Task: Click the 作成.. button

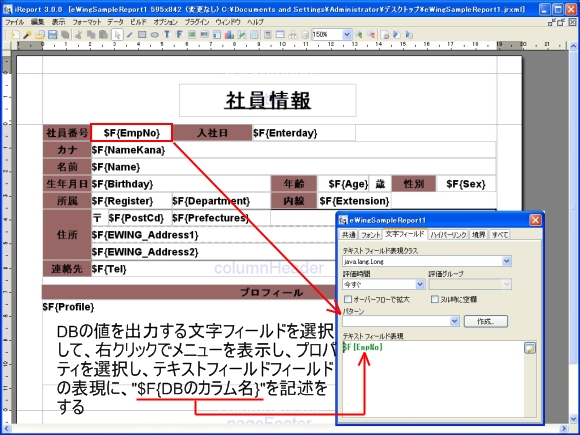Action: click(x=486, y=321)
